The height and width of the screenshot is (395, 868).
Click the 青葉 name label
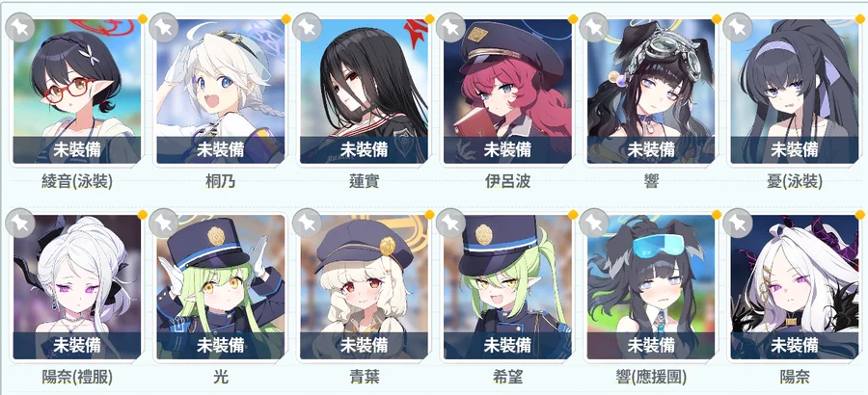point(365,378)
